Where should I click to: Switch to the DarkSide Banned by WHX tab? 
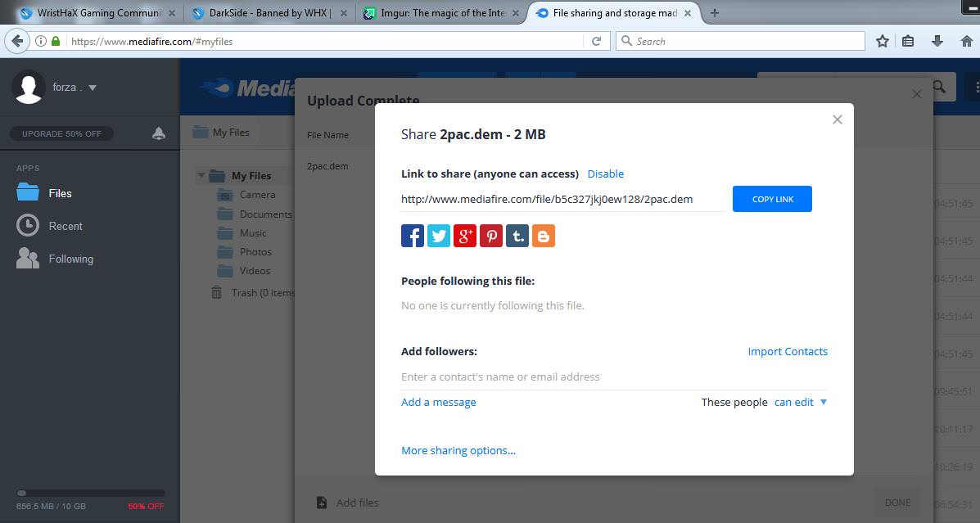(269, 12)
